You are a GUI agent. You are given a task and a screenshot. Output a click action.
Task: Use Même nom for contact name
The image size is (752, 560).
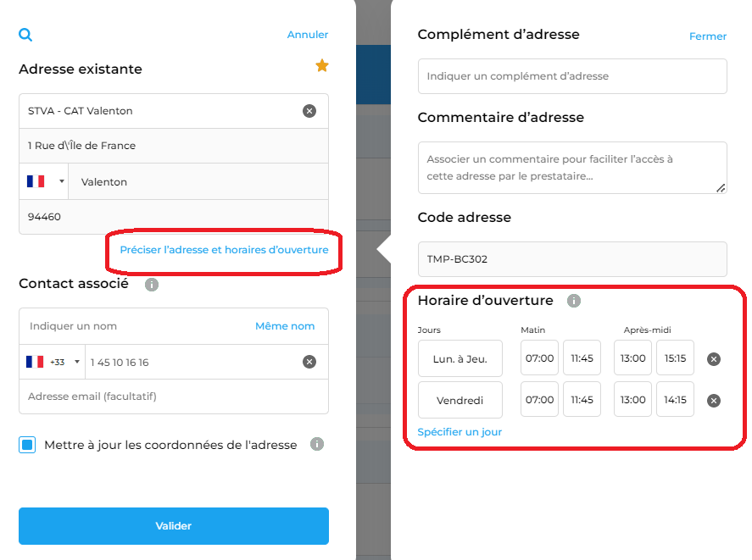click(285, 326)
